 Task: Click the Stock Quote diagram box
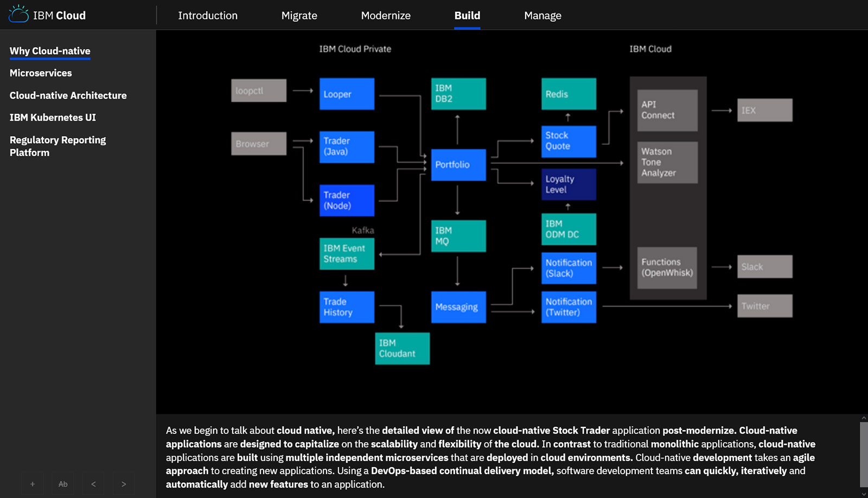point(569,142)
